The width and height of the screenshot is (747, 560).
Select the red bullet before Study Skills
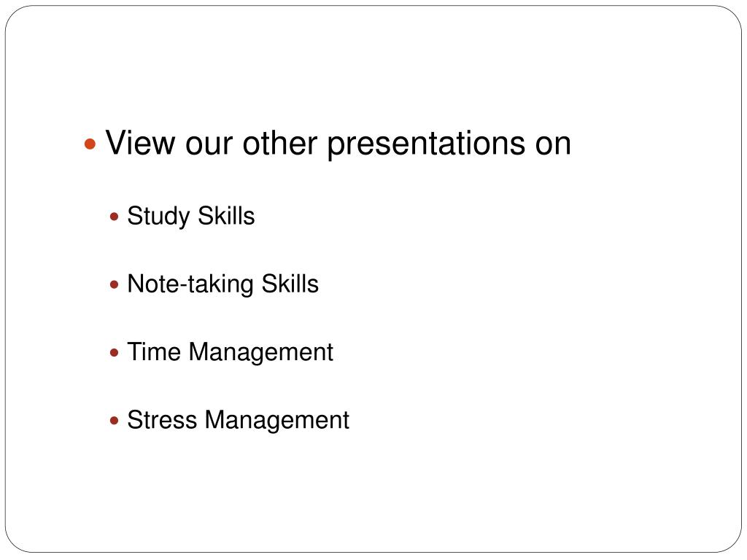coord(114,217)
